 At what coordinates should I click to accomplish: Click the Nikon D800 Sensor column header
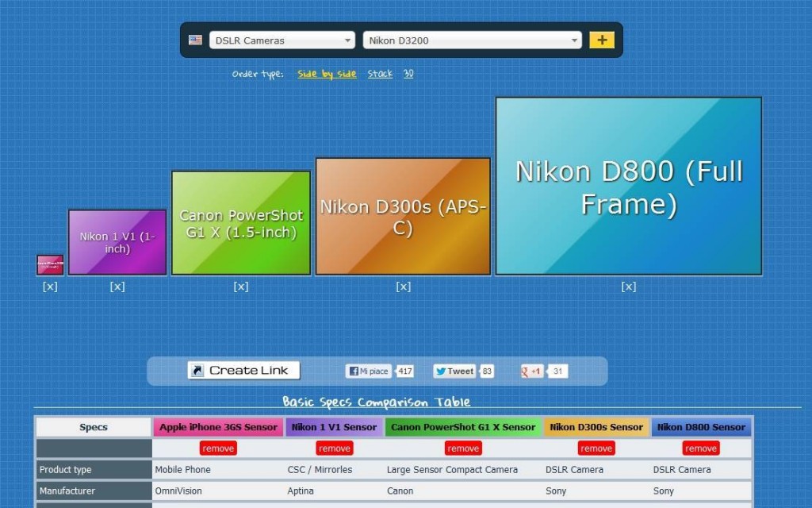(x=701, y=427)
